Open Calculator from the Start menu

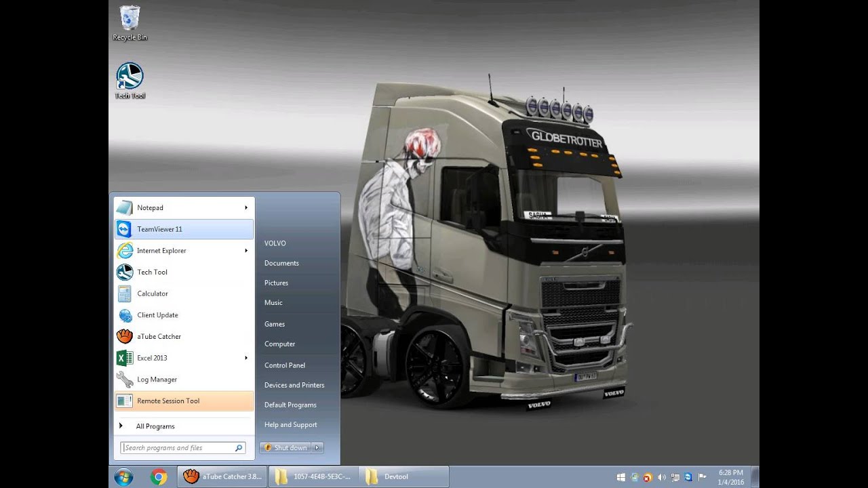tap(184, 293)
